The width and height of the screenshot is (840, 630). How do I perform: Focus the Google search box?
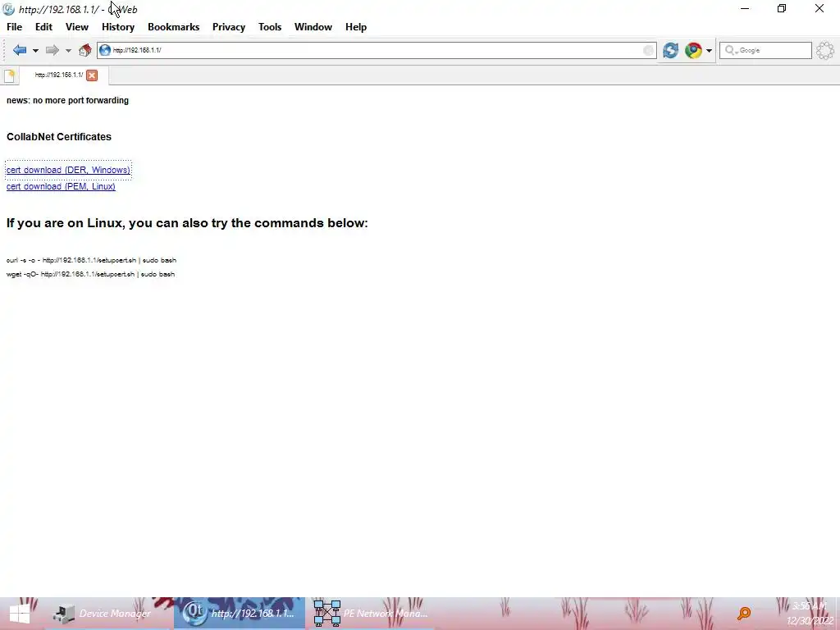[765, 50]
